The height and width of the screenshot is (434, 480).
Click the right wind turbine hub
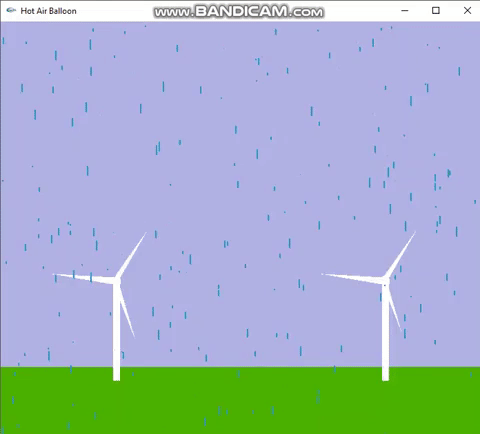pos(385,281)
